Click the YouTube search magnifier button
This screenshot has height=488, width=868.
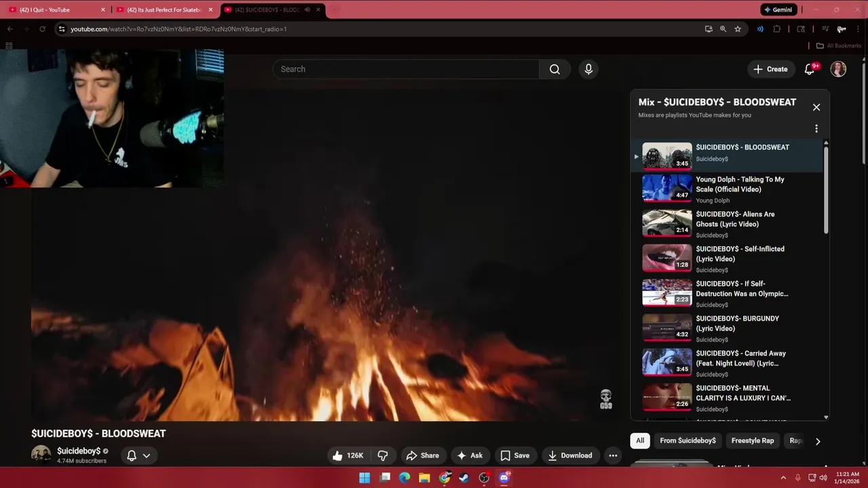(x=555, y=69)
